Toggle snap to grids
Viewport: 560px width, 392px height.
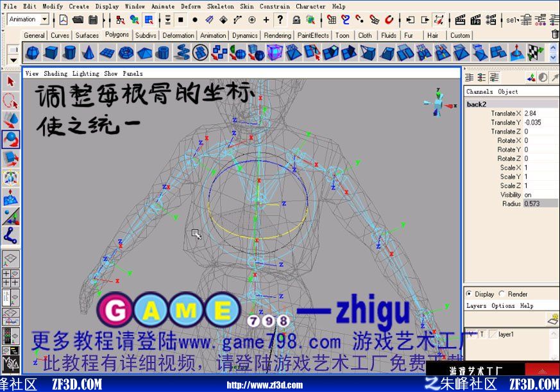tap(332, 20)
